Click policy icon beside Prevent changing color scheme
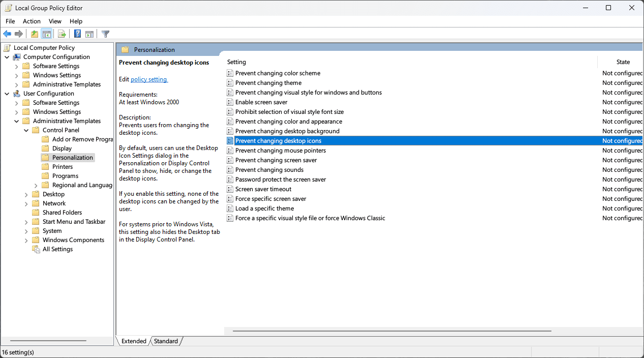The height and width of the screenshot is (358, 644). click(230, 73)
